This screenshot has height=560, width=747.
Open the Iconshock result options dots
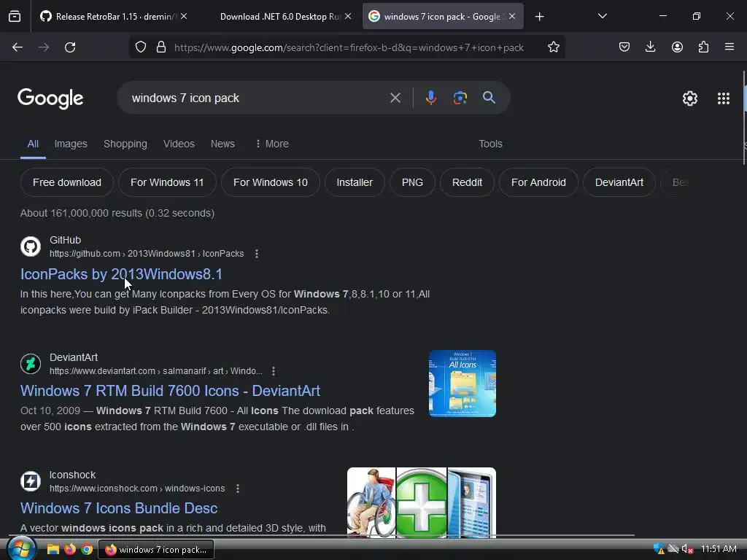(238, 489)
